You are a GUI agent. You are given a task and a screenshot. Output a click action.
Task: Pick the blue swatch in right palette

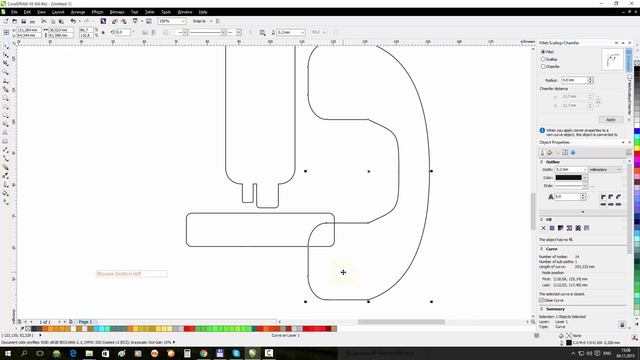point(637,131)
